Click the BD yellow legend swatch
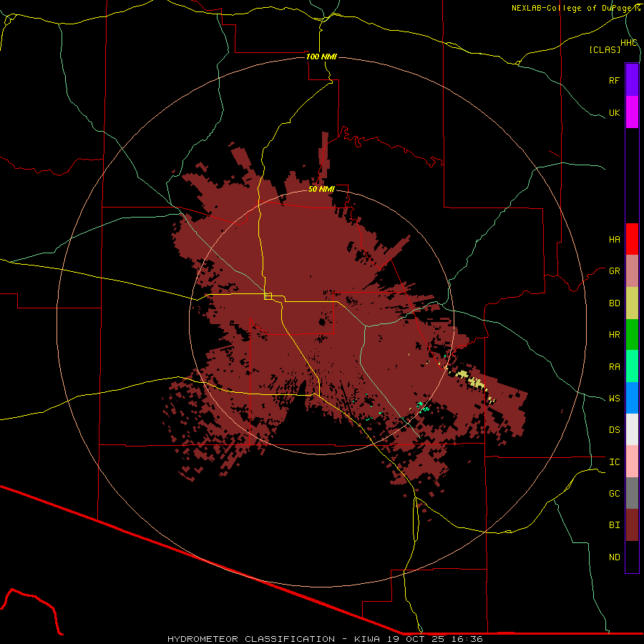The image size is (644, 644). click(632, 303)
